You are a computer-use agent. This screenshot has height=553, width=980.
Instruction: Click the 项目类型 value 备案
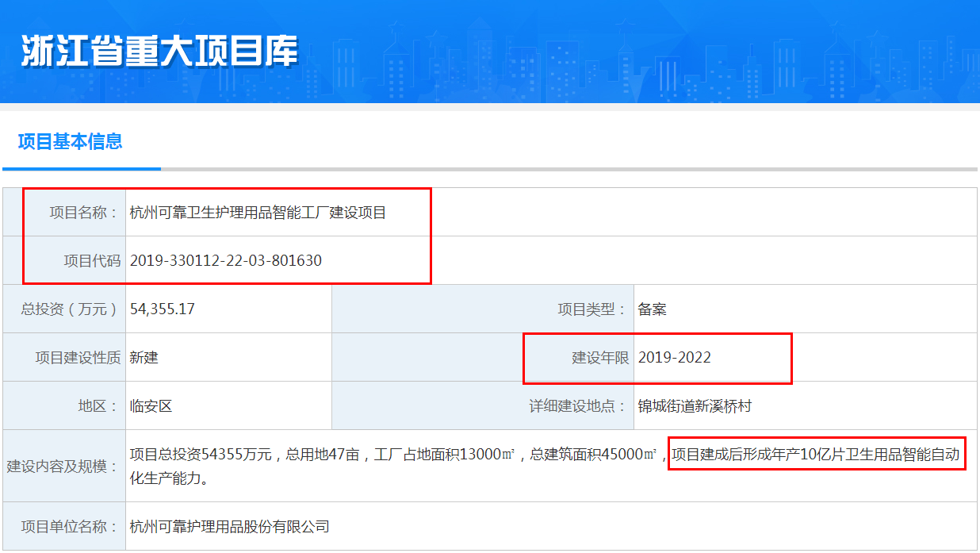coord(654,309)
